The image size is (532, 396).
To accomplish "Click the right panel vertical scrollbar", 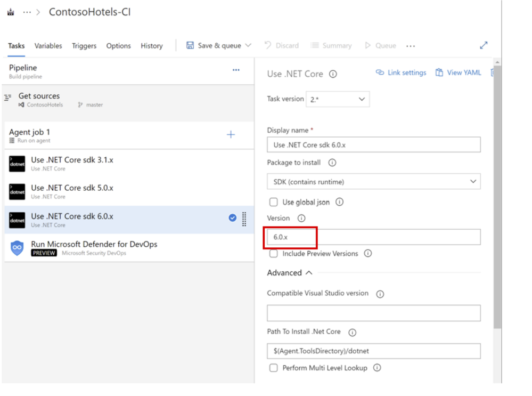I will (x=497, y=197).
